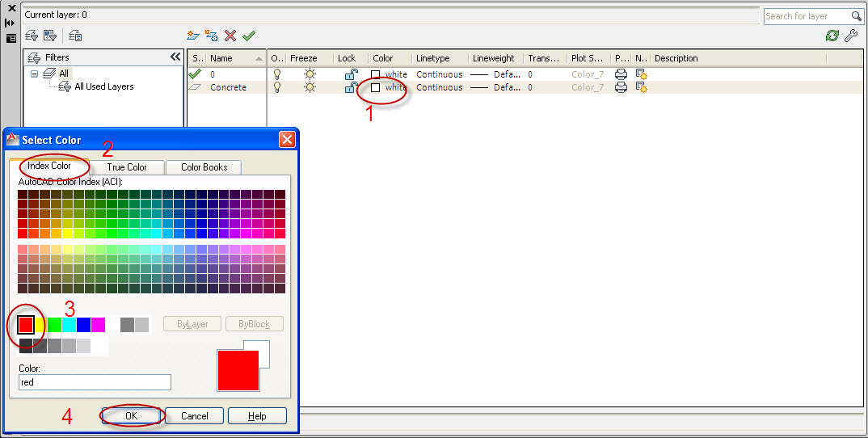Image resolution: width=868 pixels, height=438 pixels.
Task: Toggle the On light bulb for Concrete layer
Action: pyautogui.click(x=277, y=87)
